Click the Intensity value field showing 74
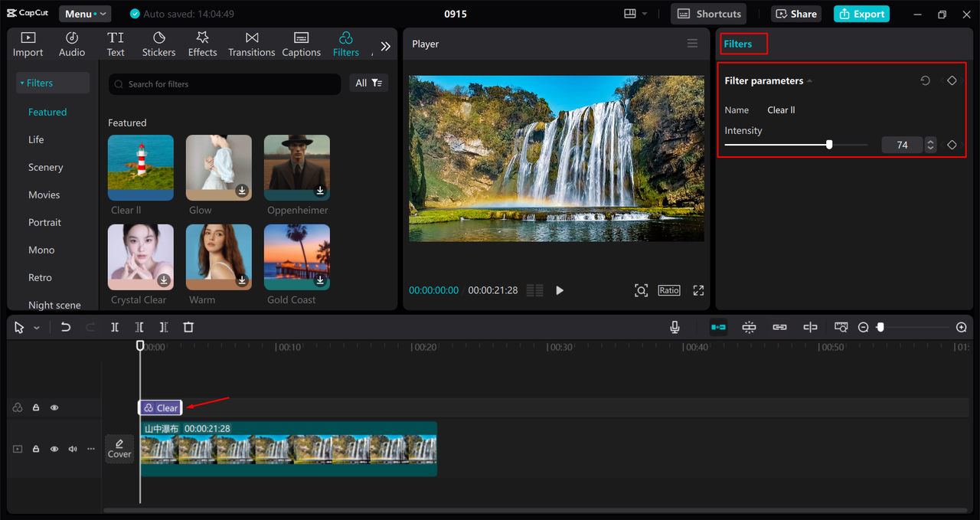The height and width of the screenshot is (520, 980). point(902,145)
